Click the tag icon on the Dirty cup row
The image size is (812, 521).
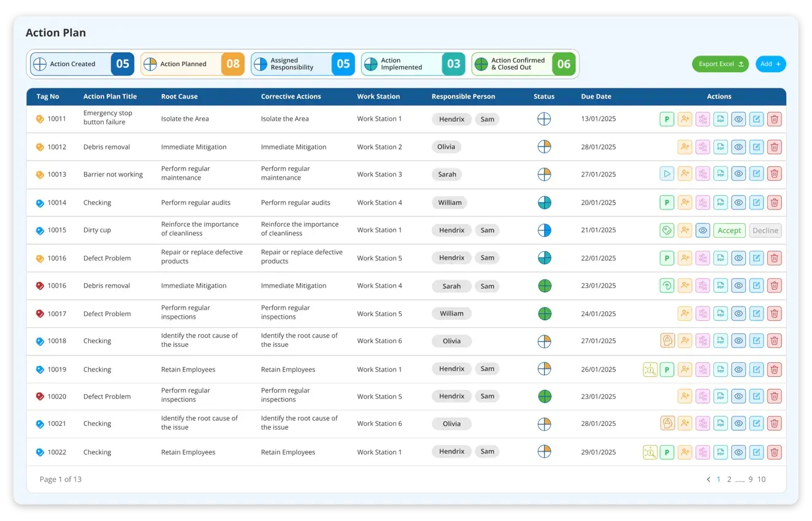pos(667,230)
